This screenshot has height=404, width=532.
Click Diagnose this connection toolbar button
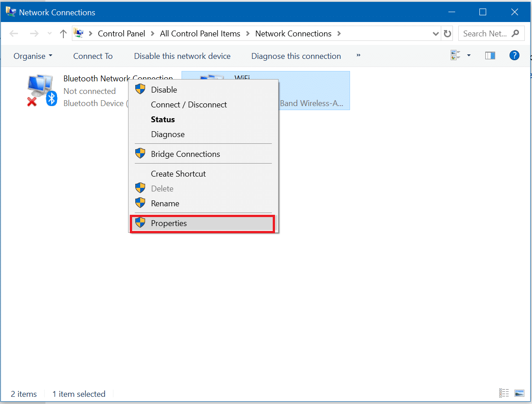pyautogui.click(x=296, y=56)
